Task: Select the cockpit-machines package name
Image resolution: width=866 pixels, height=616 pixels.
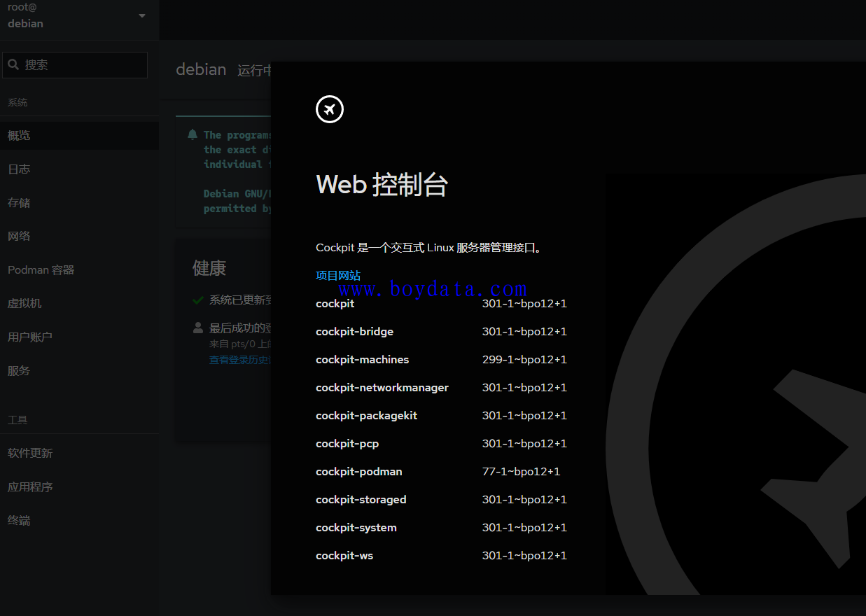Action: [363, 360]
